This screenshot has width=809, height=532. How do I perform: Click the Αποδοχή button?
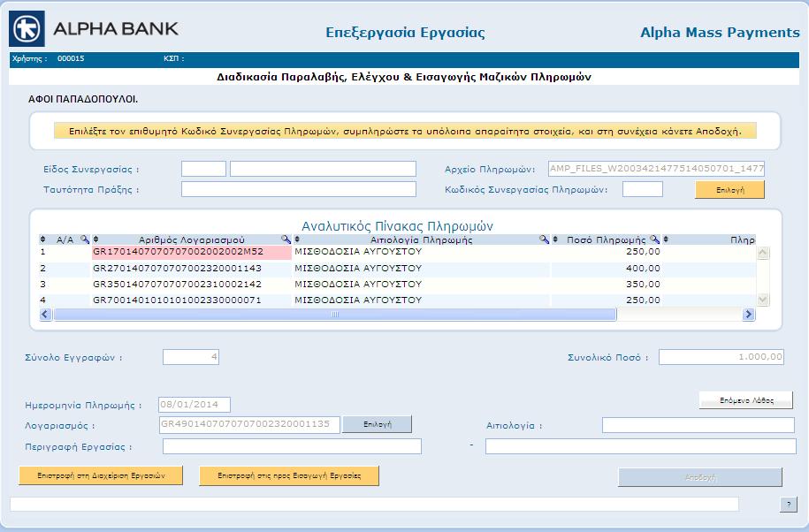click(700, 477)
